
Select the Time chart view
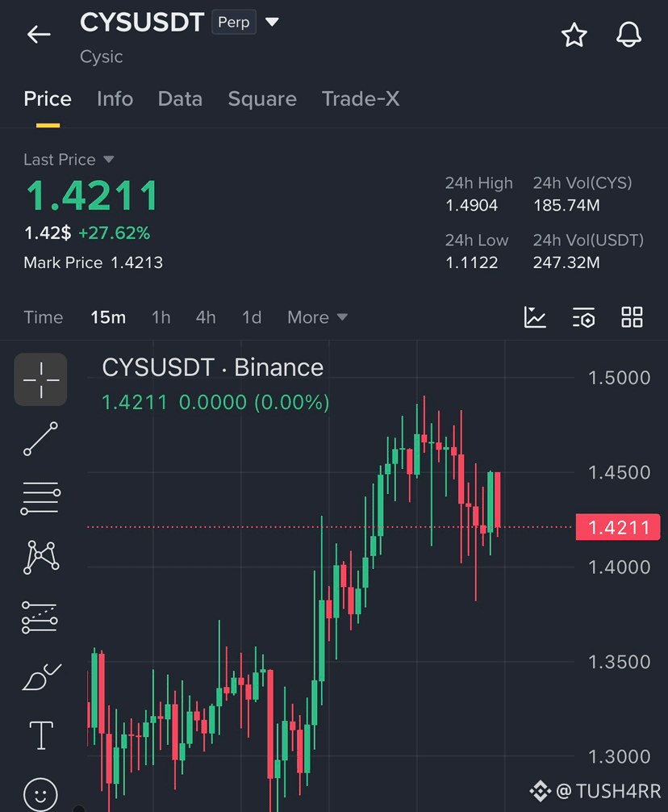point(44,317)
